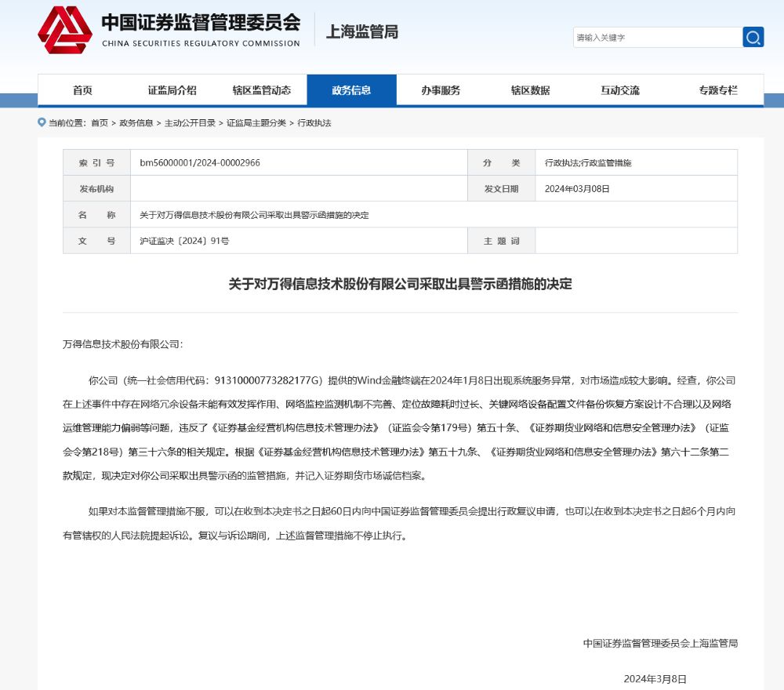
Task: Click the CHINA SECURITIES REGULATORY COMMISSION subtitle
Action: tap(201, 43)
